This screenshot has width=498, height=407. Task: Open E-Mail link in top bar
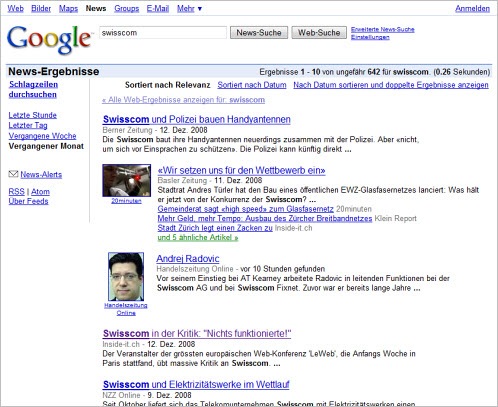click(x=158, y=8)
